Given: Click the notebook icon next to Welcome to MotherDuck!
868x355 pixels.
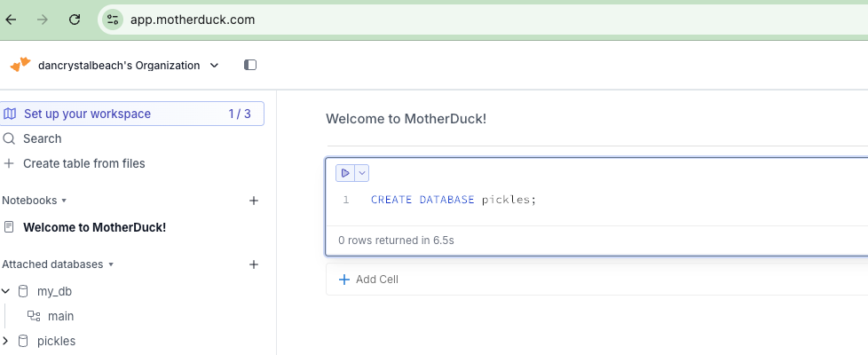Looking at the screenshot, I should pyautogui.click(x=9, y=227).
